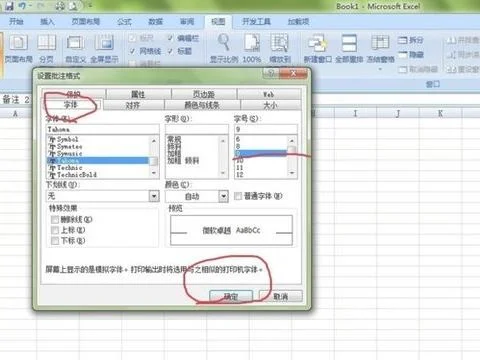
Task: Open the 自定义 views icon
Action: point(76,43)
